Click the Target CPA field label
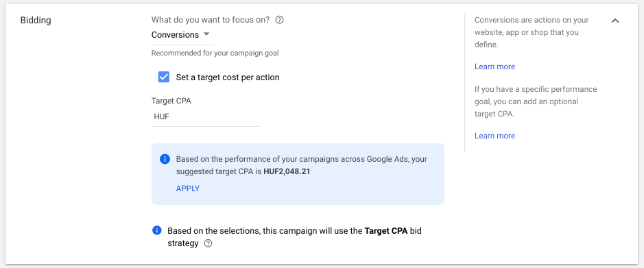Viewport: 644px width, 268px height. pyautogui.click(x=171, y=101)
